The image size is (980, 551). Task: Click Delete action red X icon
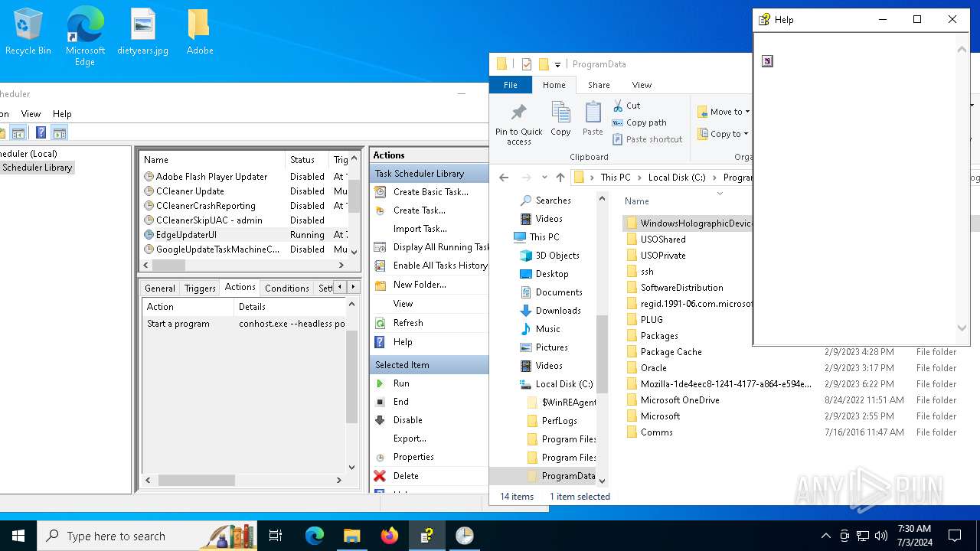click(380, 475)
